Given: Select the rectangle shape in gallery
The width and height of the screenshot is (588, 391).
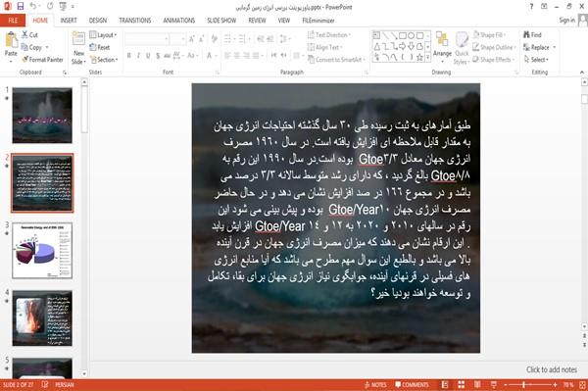Looking at the screenshot, I should 403,35.
